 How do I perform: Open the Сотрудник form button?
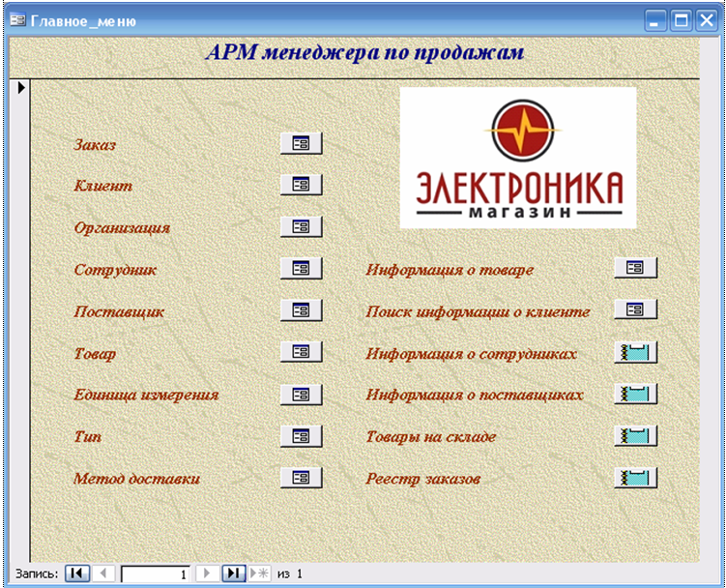coord(301,269)
